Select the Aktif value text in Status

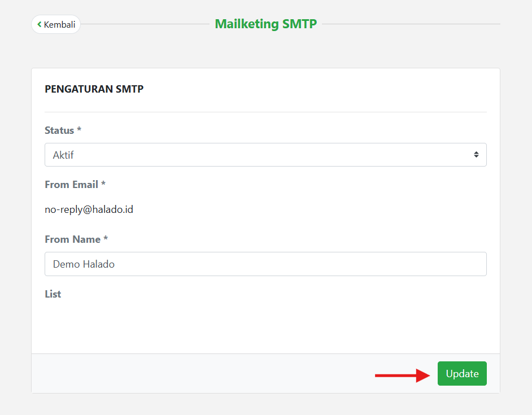pyautogui.click(x=63, y=155)
